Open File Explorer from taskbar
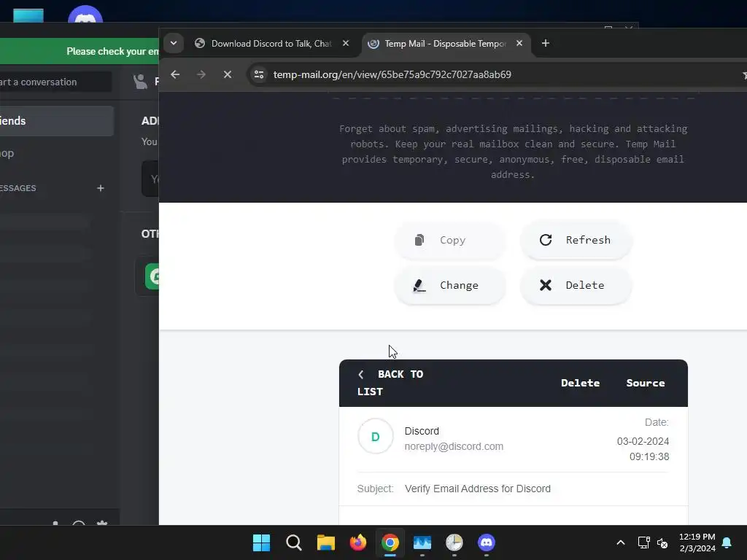Viewport: 747px width, 560px height. click(x=326, y=542)
